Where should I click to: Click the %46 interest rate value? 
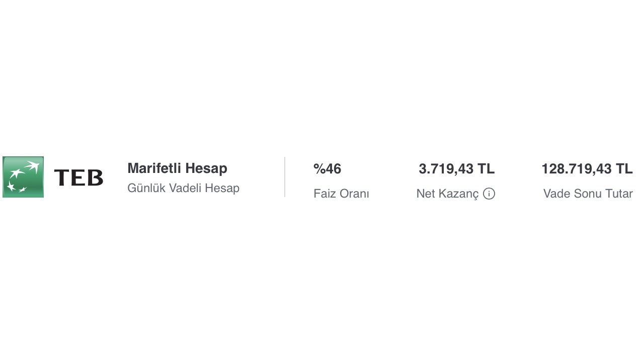tap(328, 169)
